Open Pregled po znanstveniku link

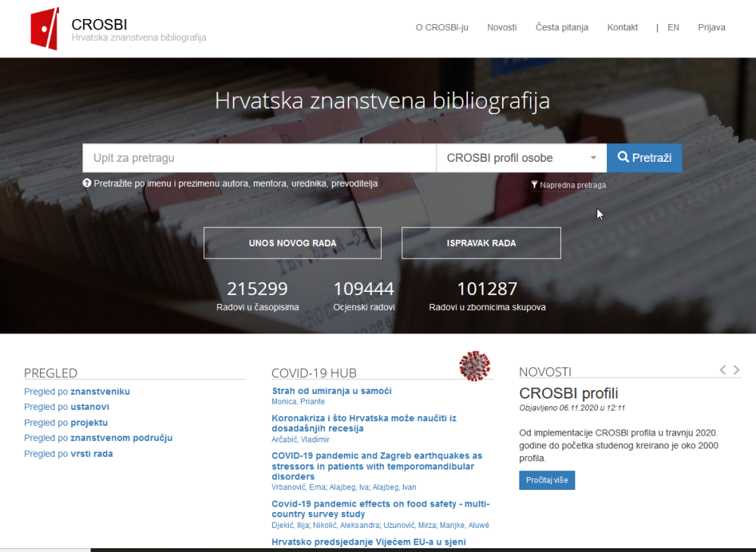pos(76,392)
